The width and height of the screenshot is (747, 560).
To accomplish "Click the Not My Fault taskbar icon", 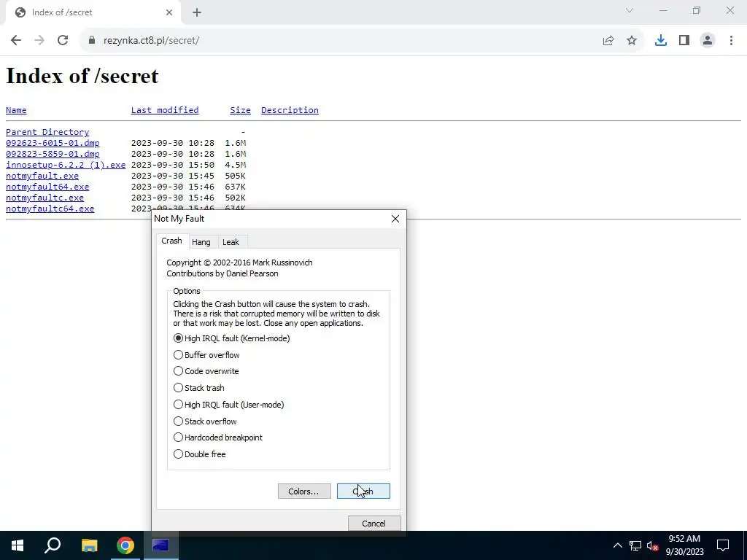I will (x=160, y=545).
